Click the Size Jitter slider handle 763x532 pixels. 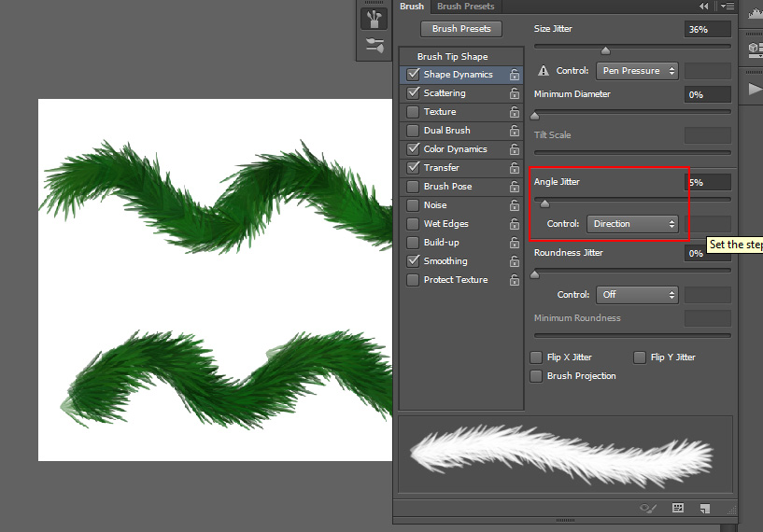coord(605,50)
